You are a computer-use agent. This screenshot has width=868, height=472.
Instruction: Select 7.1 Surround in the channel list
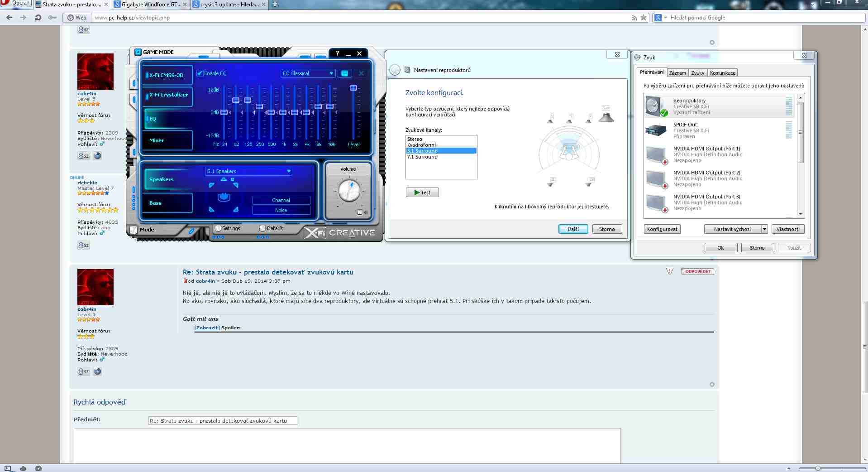pyautogui.click(x=441, y=157)
